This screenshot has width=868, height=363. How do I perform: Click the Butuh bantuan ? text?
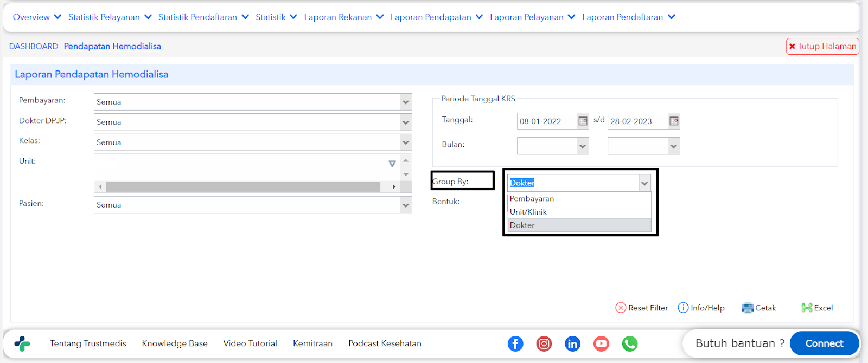pos(740,343)
